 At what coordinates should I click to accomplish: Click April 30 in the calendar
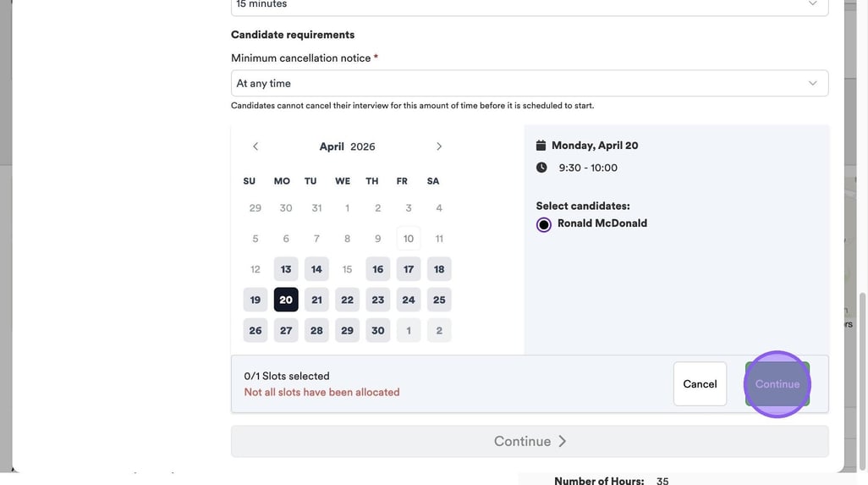tap(377, 330)
